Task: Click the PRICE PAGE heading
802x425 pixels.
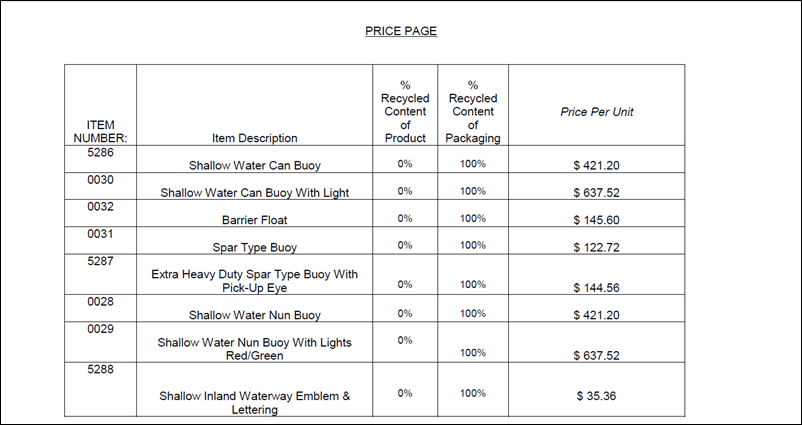Action: [x=400, y=31]
